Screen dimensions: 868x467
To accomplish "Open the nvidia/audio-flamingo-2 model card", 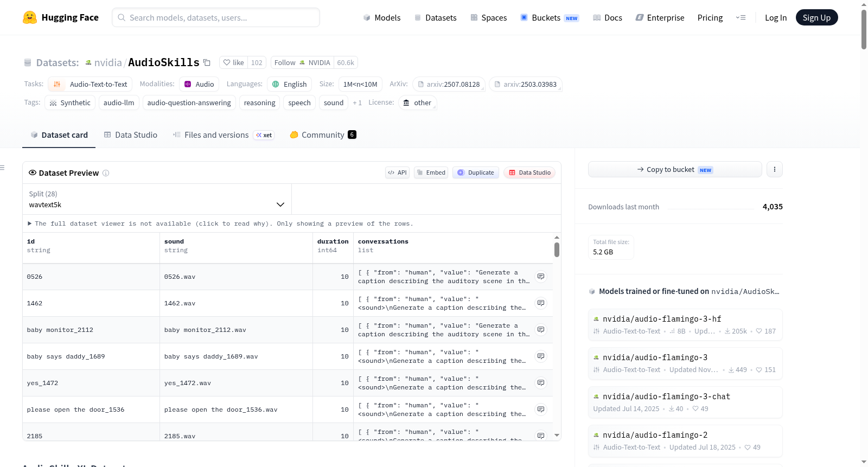I will point(685,441).
